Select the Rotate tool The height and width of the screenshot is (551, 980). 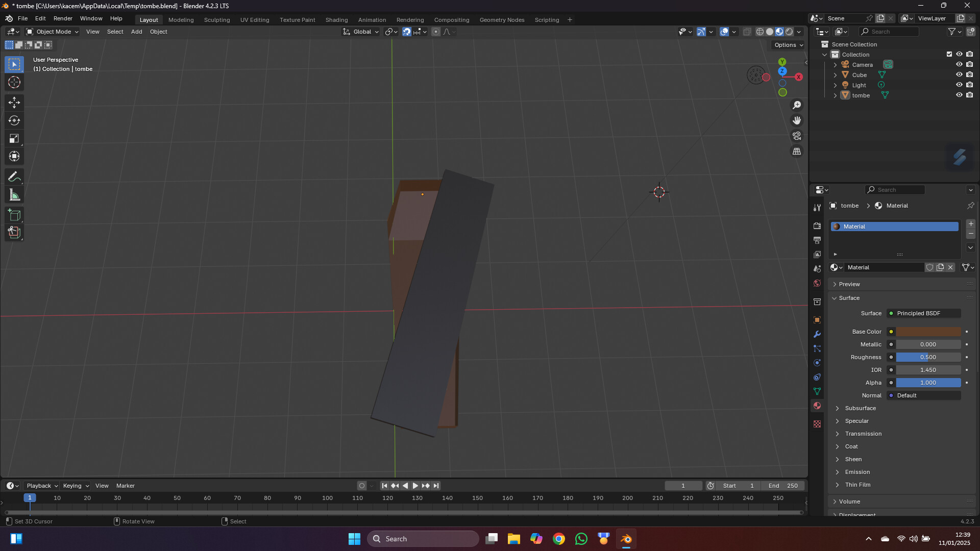pos(14,120)
